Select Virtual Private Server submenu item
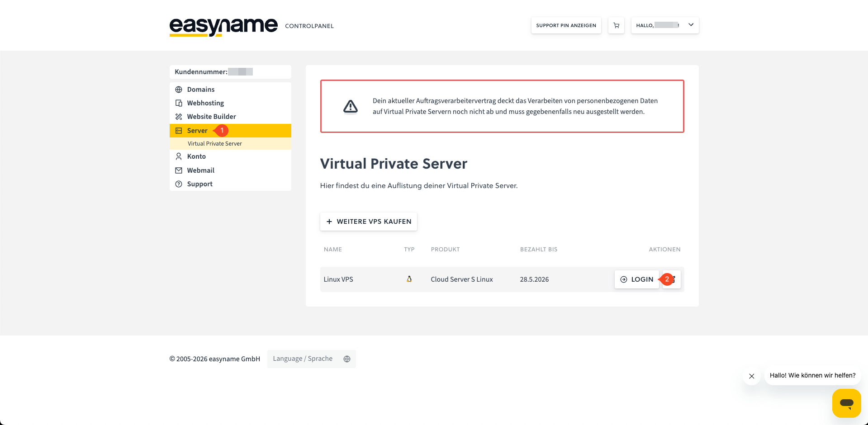Image resolution: width=868 pixels, height=425 pixels. click(x=215, y=144)
